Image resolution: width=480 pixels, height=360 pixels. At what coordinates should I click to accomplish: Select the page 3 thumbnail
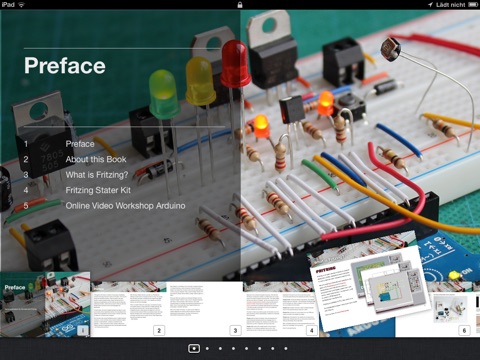click(205, 309)
